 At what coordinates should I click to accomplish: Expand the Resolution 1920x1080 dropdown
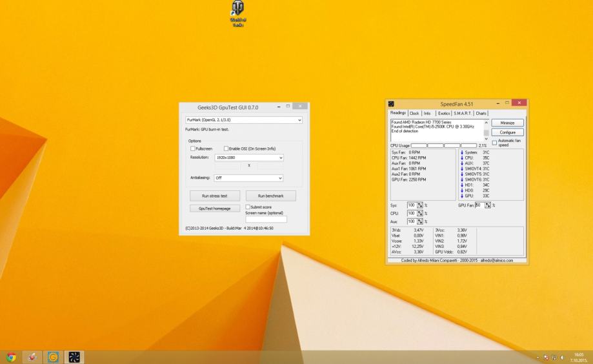coord(249,157)
